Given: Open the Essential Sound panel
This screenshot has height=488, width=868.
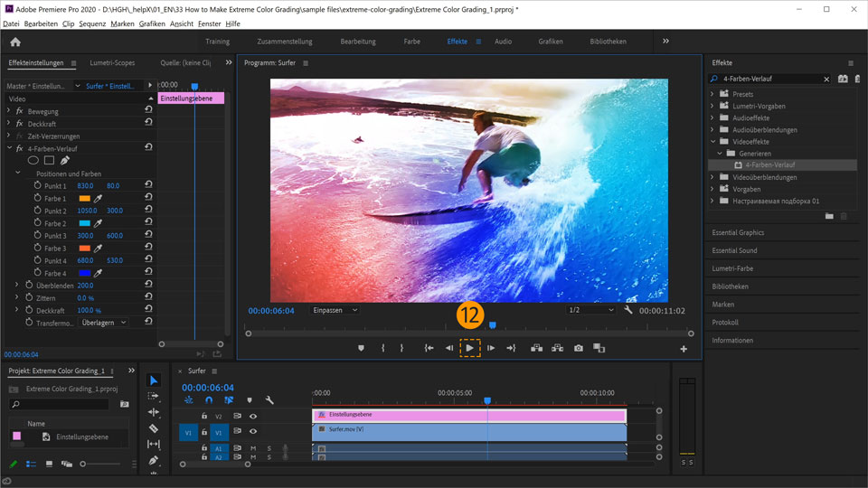Looking at the screenshot, I should [x=734, y=250].
